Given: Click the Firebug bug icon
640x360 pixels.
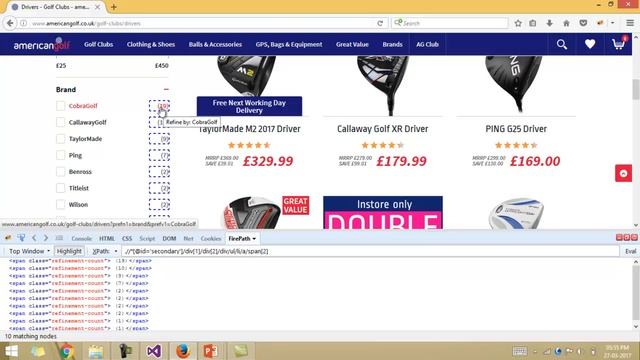Looking at the screenshot, I should [8, 238].
